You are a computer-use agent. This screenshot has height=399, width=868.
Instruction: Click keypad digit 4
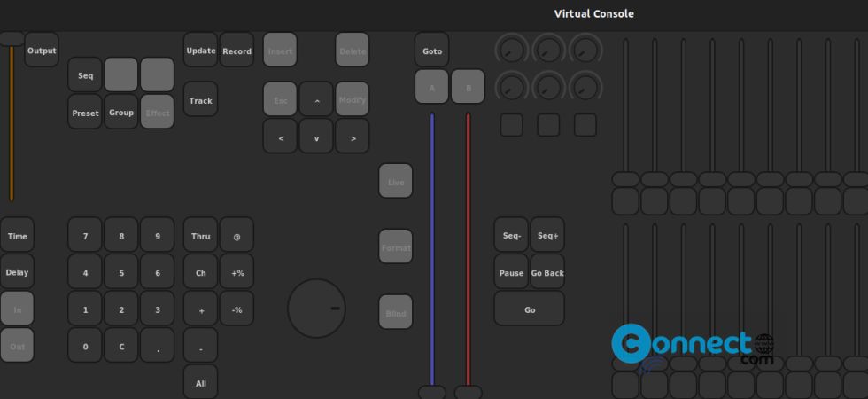point(85,271)
